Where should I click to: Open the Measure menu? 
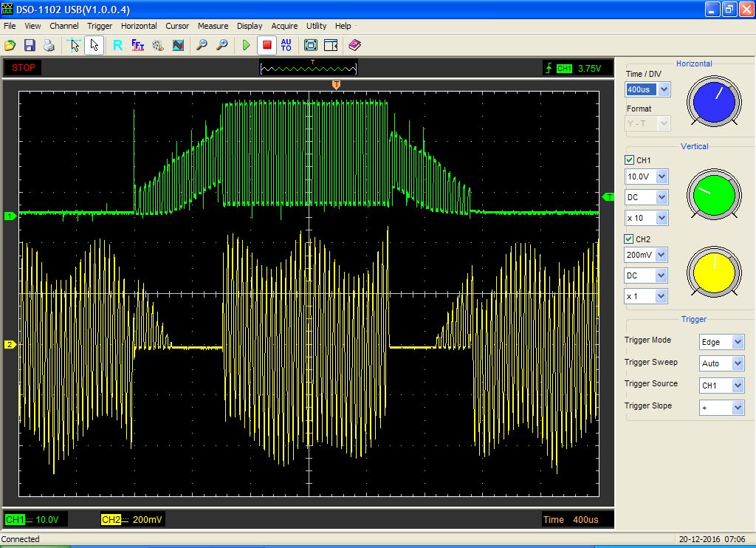[213, 26]
